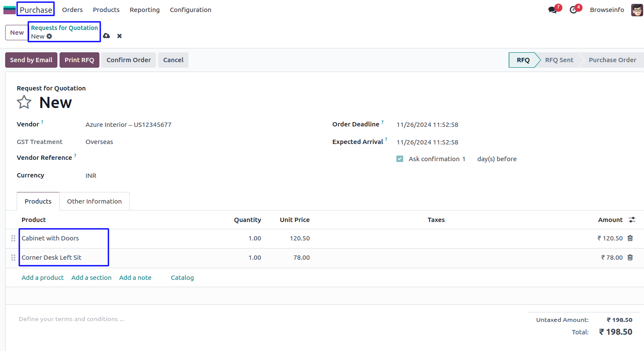The image size is (644, 351).
Task: Delete the Corner Desk Left Sit line
Action: pyautogui.click(x=630, y=258)
